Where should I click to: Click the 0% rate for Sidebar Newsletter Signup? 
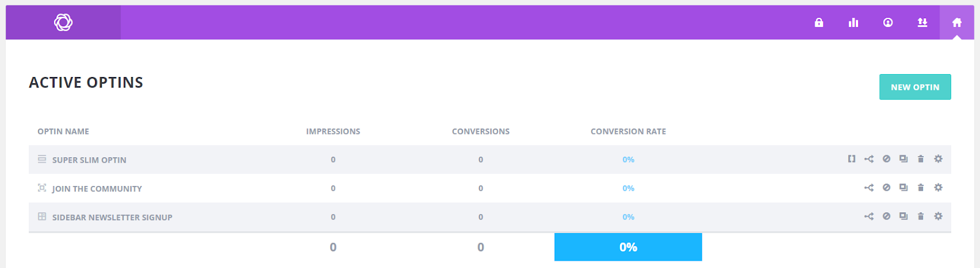628,217
